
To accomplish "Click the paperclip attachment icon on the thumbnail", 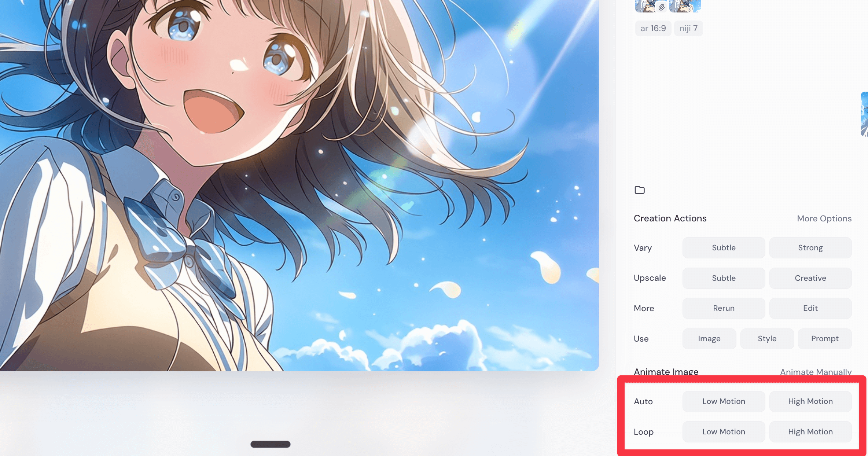I will click(661, 7).
